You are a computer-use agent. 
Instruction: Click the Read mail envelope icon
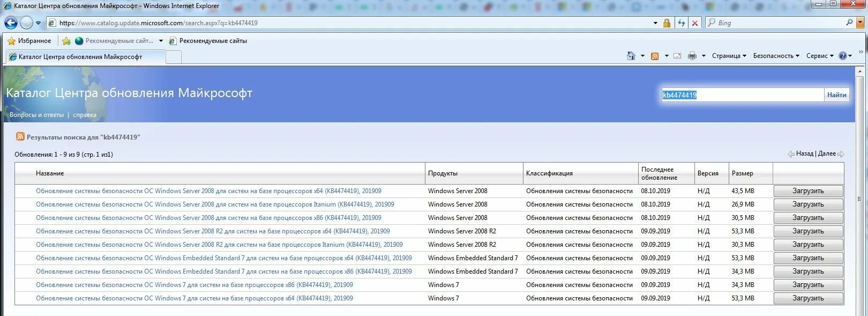point(677,56)
